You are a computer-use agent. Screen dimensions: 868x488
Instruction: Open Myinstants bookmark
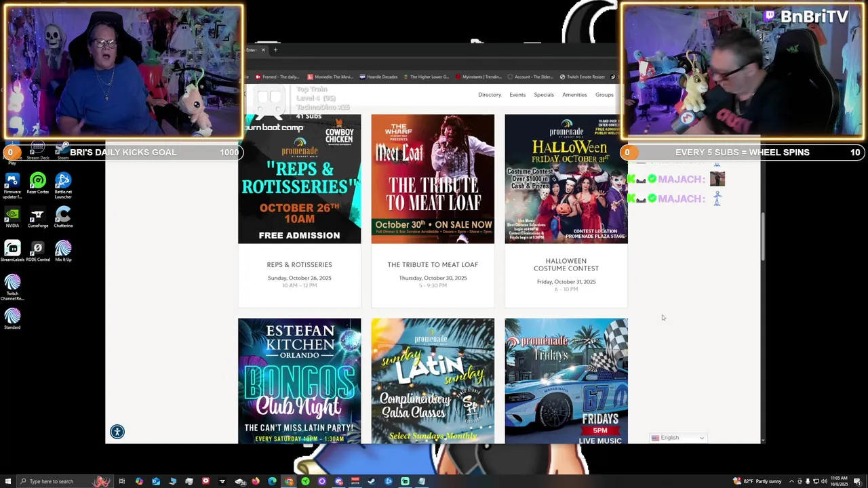[x=479, y=77]
